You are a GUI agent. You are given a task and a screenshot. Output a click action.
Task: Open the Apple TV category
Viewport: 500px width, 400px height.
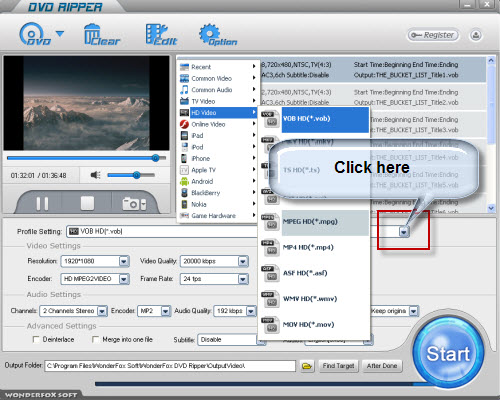coord(218,170)
